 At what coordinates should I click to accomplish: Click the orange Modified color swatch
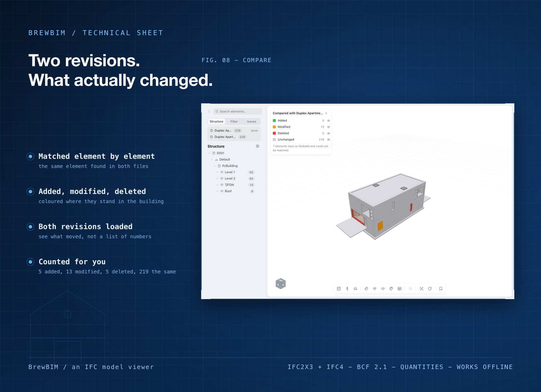[x=275, y=127]
